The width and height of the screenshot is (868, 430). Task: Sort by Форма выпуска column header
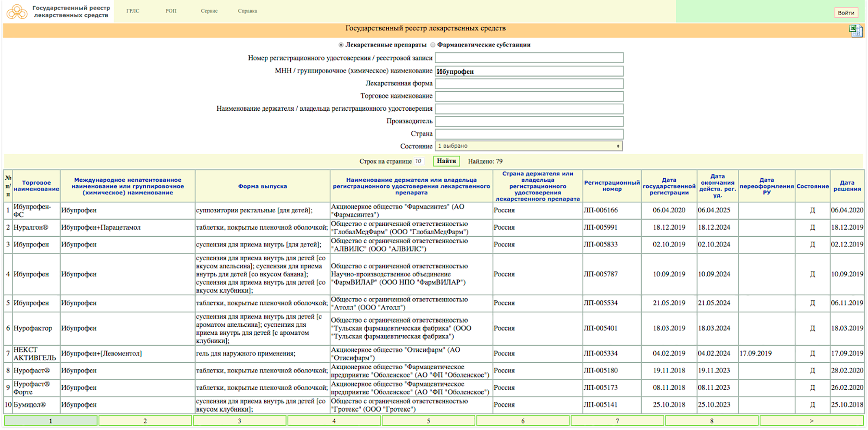263,186
